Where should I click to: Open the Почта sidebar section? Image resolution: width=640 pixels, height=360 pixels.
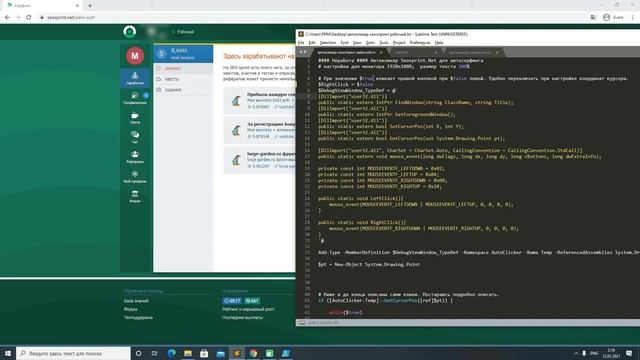[x=135, y=118]
